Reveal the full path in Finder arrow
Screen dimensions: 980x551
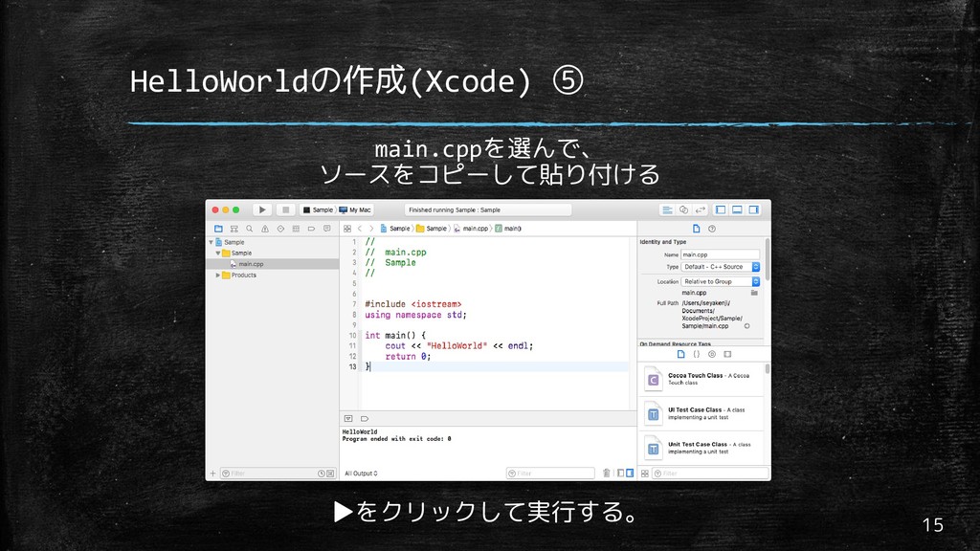(x=746, y=326)
